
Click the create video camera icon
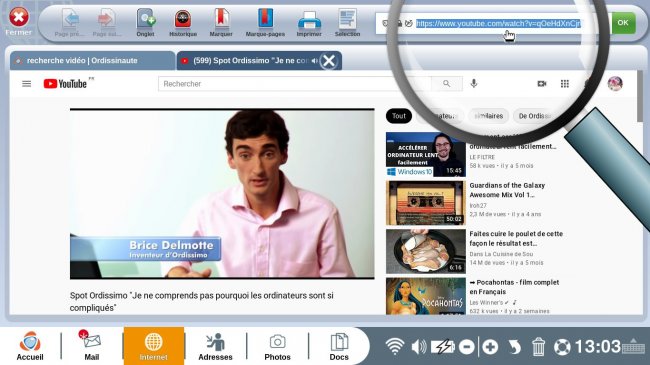click(x=541, y=84)
